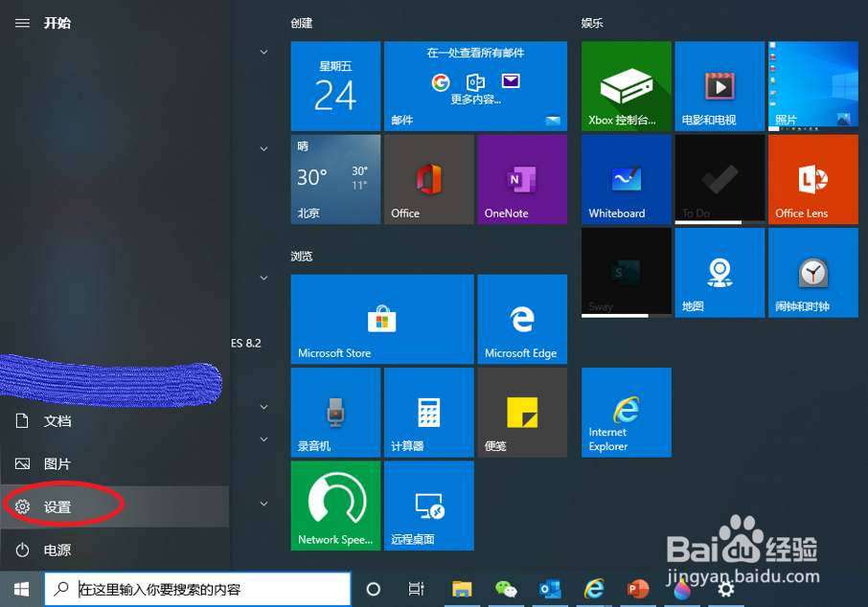868x607 pixels.
Task: Launch the Internet Explorer tile
Action: tap(626, 413)
